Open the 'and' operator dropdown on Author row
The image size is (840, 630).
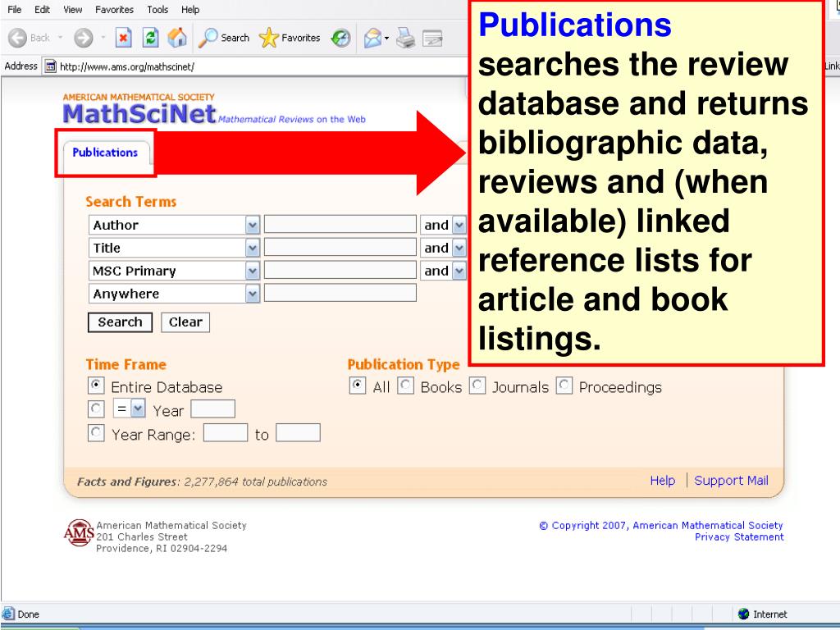click(x=459, y=225)
